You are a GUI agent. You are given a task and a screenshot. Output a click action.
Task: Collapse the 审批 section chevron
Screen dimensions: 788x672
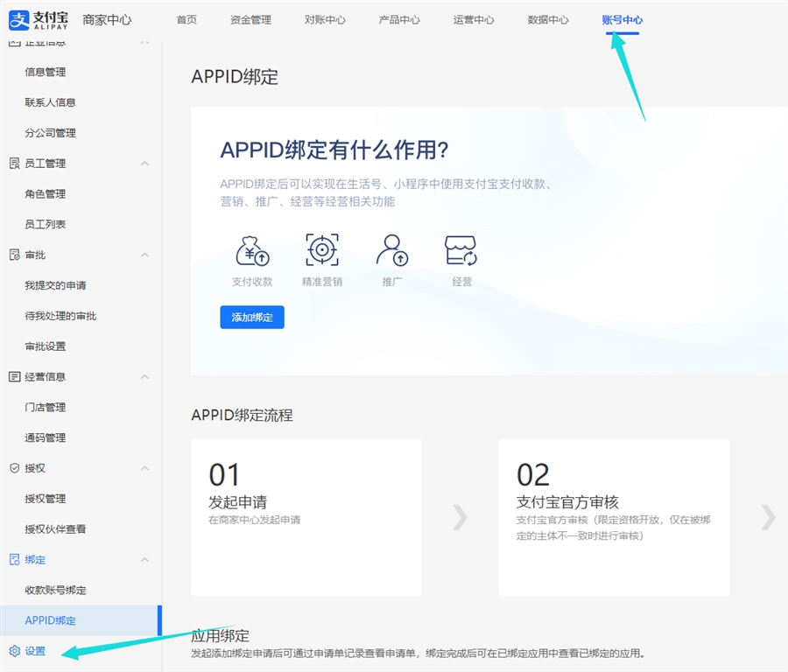coord(144,255)
